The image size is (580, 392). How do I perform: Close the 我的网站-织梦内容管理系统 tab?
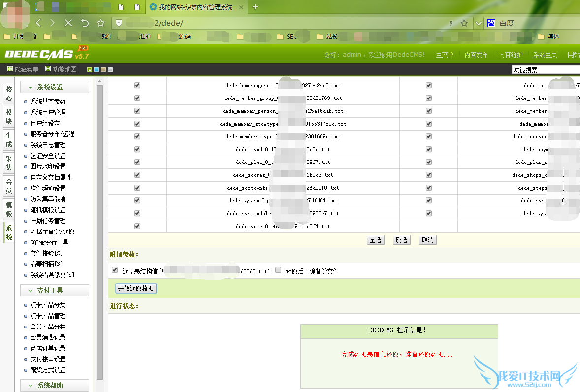241,7
